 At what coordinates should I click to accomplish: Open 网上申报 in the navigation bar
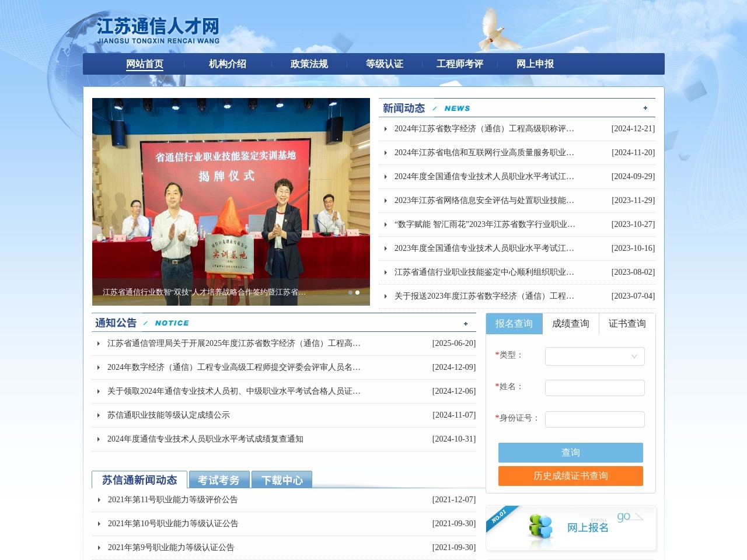tap(535, 64)
